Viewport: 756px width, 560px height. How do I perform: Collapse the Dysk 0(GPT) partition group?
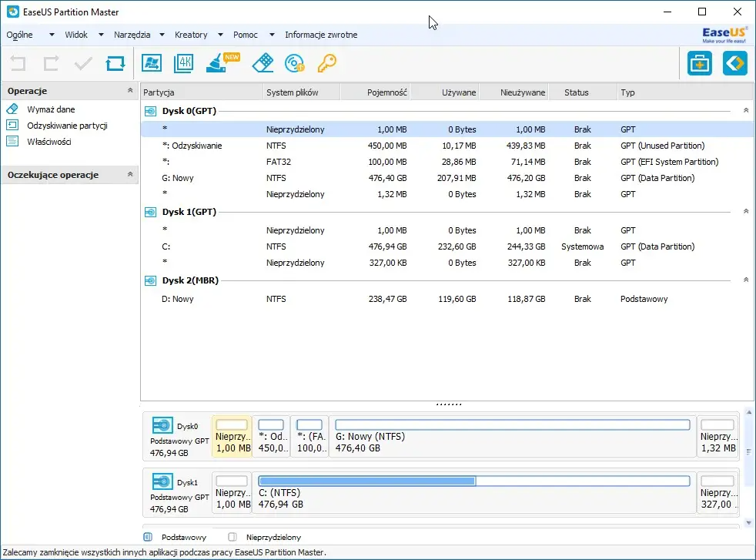[745, 111]
